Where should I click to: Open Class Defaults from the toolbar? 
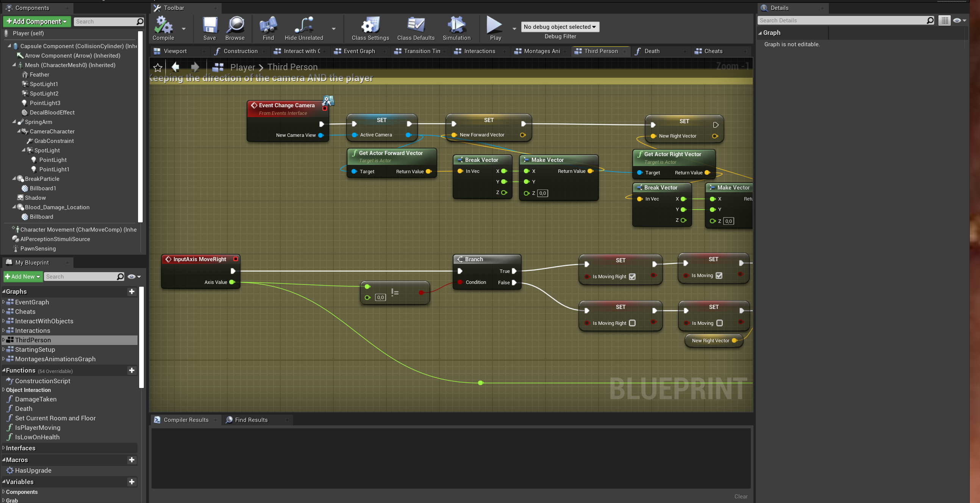(x=416, y=25)
